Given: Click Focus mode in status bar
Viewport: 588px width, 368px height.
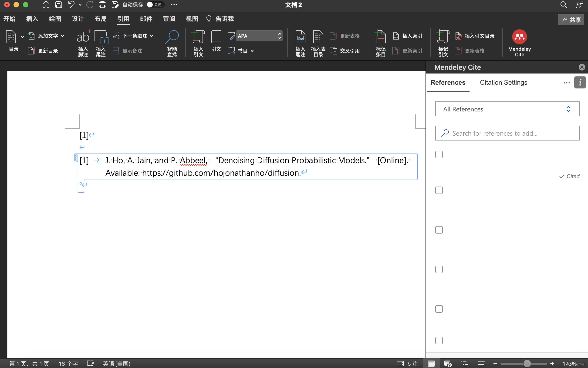Looking at the screenshot, I should click(x=407, y=364).
